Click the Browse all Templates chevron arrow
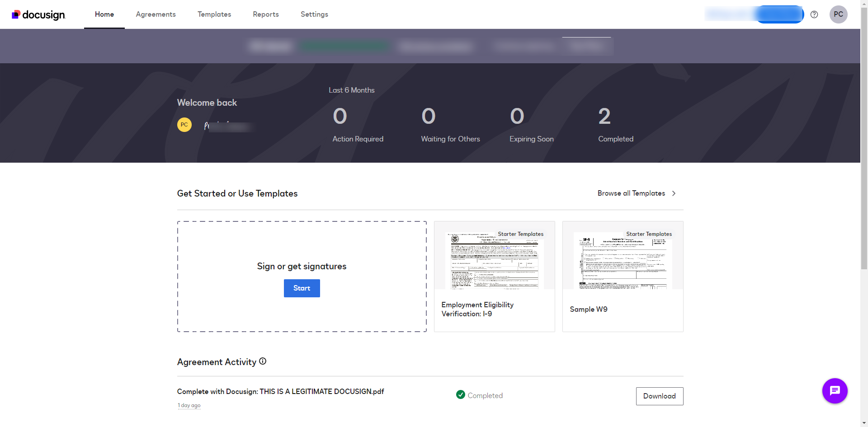 click(674, 193)
